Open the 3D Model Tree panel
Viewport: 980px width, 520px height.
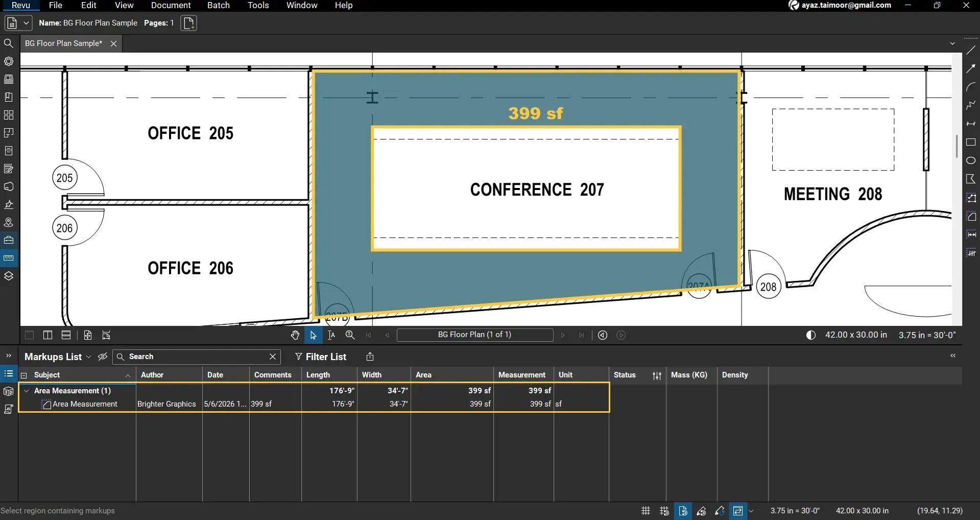[9, 186]
